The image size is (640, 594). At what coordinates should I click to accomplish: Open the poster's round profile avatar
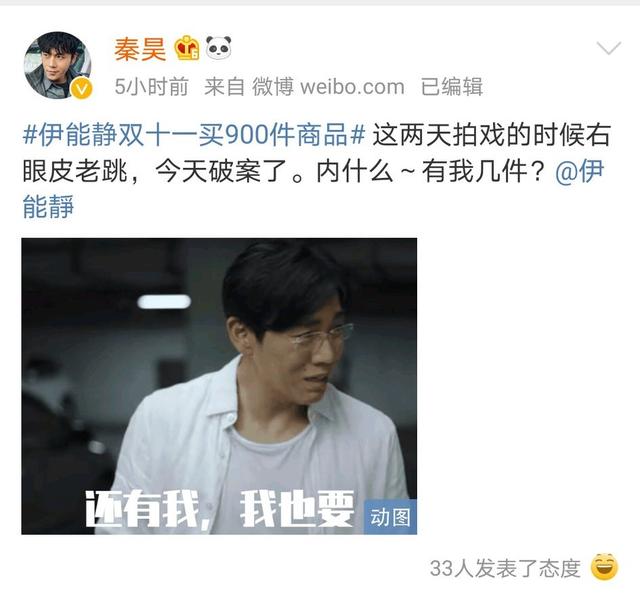57,65
